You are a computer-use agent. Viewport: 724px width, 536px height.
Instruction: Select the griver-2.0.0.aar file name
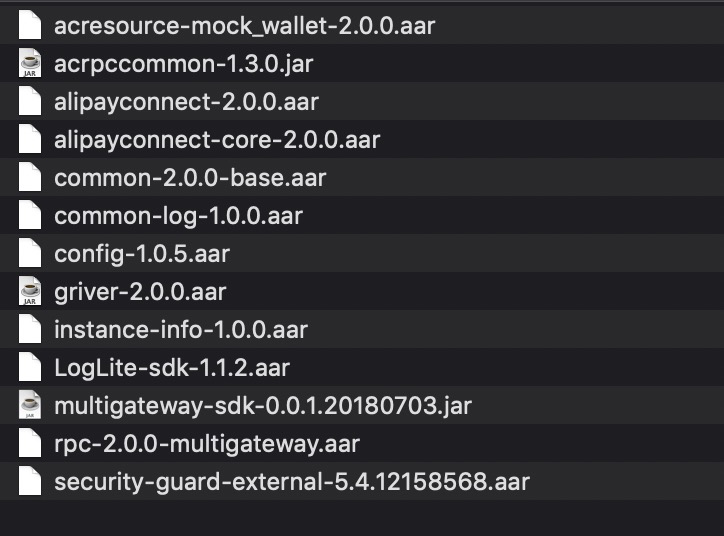pyautogui.click(x=140, y=292)
